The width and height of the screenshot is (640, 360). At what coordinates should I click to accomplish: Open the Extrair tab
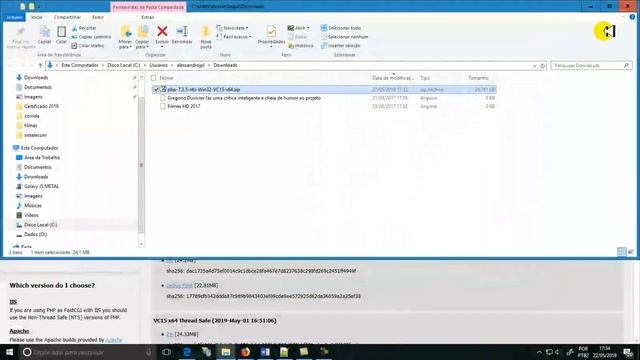point(148,17)
